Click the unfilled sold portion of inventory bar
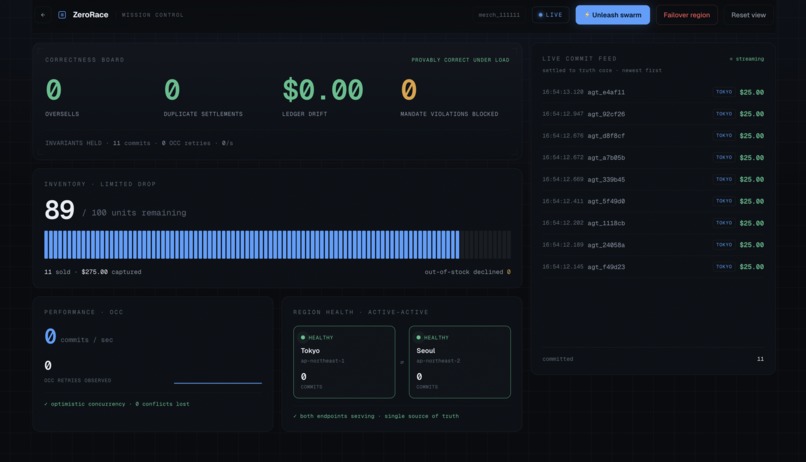The image size is (806, 462). (x=485, y=245)
